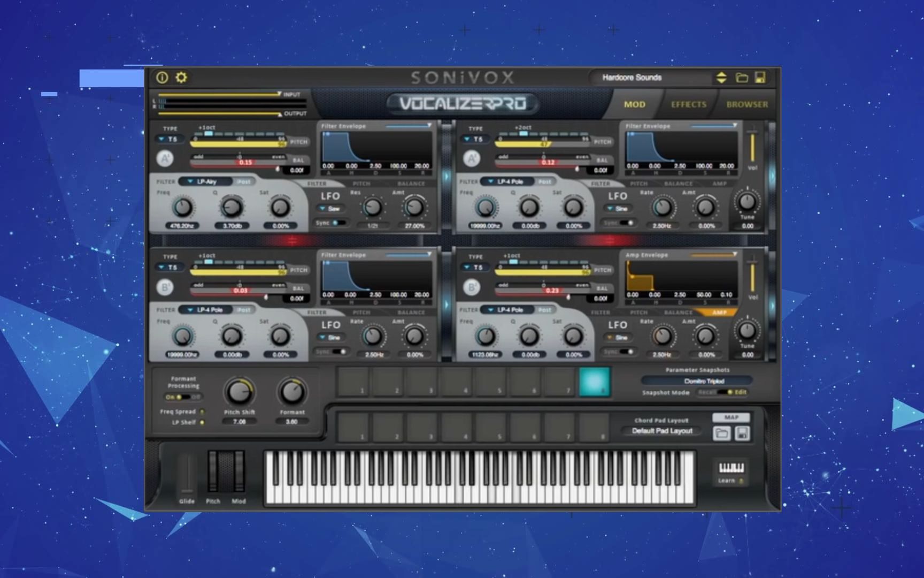Toggle the Freq Spread indicator
924x578 pixels.
point(202,412)
